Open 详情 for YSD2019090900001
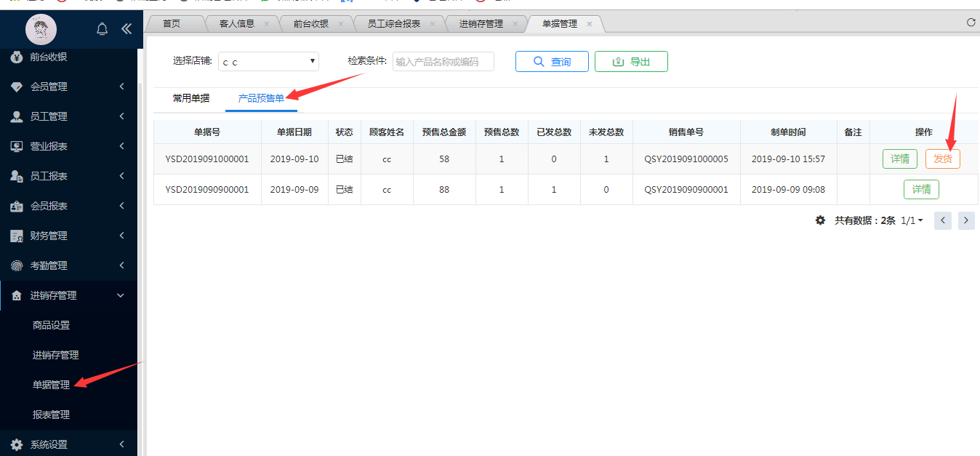The width and height of the screenshot is (980, 456). tap(922, 189)
